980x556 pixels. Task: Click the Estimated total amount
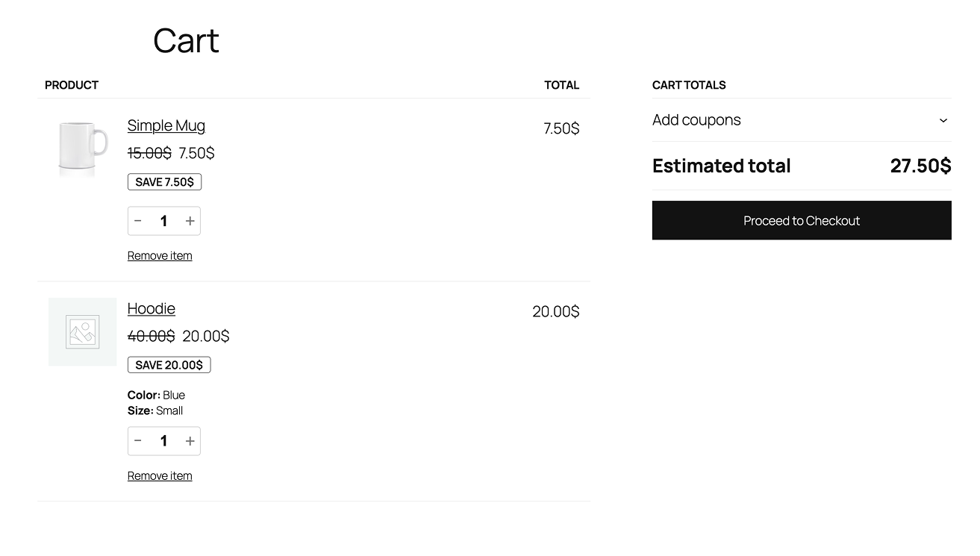(x=920, y=166)
